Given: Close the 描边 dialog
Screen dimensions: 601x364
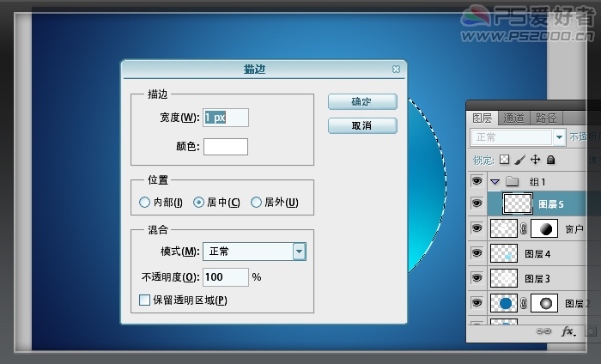Looking at the screenshot, I should [x=396, y=69].
